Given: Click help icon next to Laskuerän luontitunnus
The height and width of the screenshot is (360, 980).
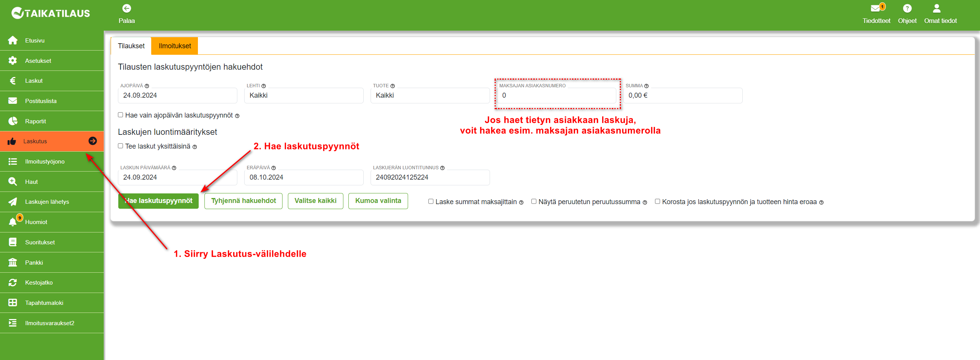Looking at the screenshot, I should click(443, 168).
